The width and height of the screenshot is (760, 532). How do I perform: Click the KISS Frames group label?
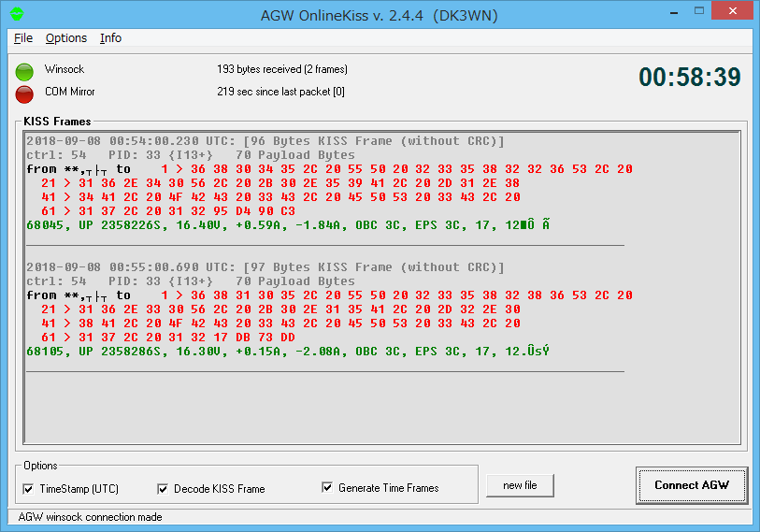click(57, 122)
